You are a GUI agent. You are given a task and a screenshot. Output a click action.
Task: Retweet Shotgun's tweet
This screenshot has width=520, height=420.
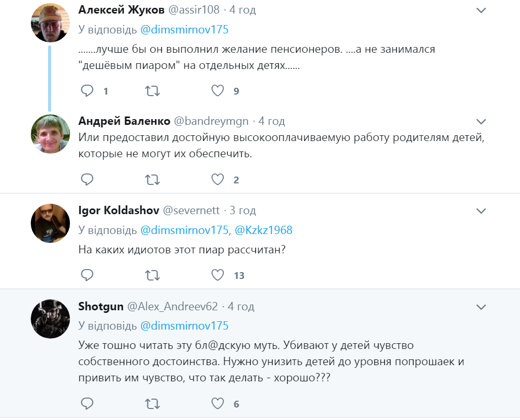coord(152,403)
